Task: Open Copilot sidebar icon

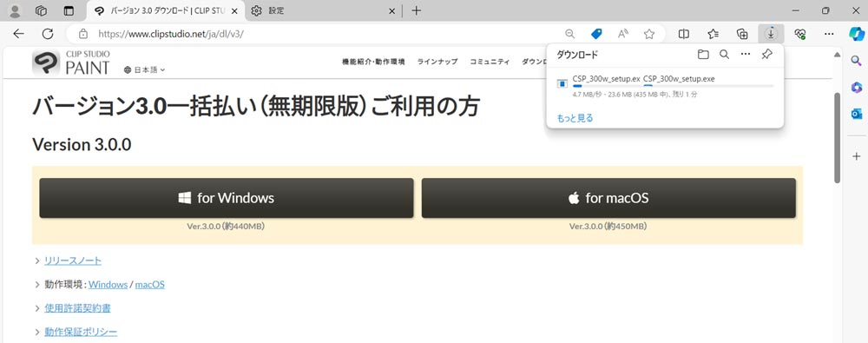Action: [x=857, y=34]
